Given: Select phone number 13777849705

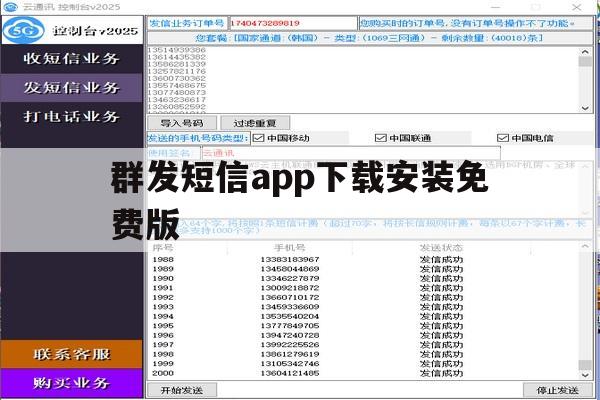Looking at the screenshot, I should point(290,326).
